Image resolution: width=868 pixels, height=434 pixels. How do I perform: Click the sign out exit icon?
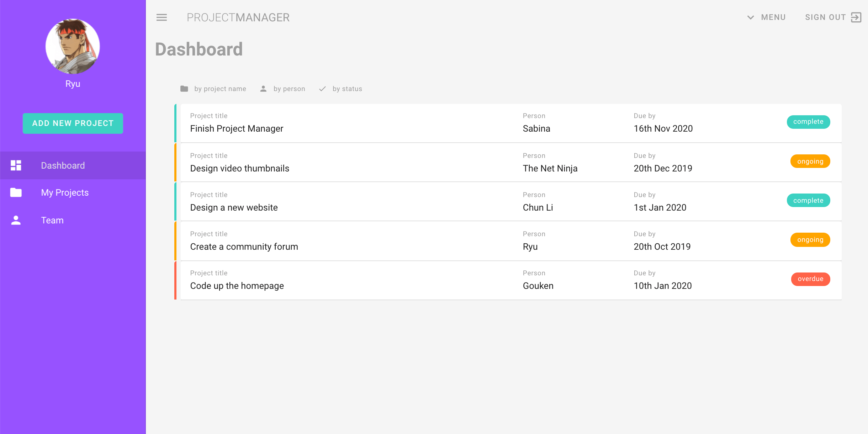pos(856,17)
